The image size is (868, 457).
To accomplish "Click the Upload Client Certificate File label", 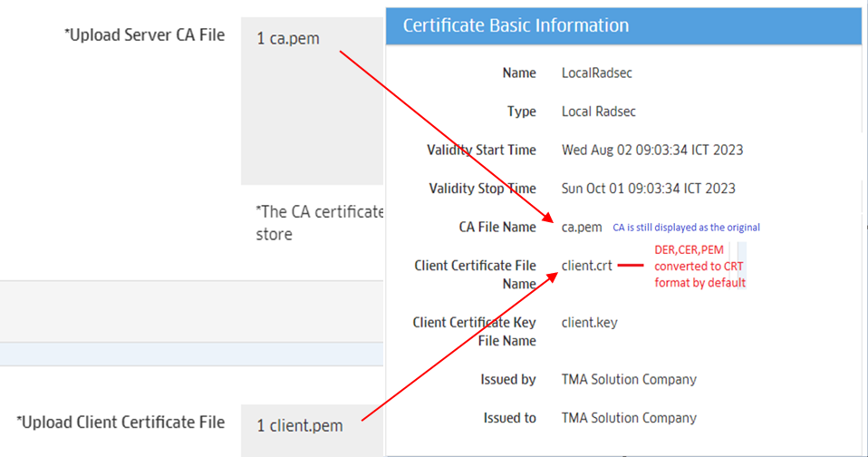I will coord(120,422).
